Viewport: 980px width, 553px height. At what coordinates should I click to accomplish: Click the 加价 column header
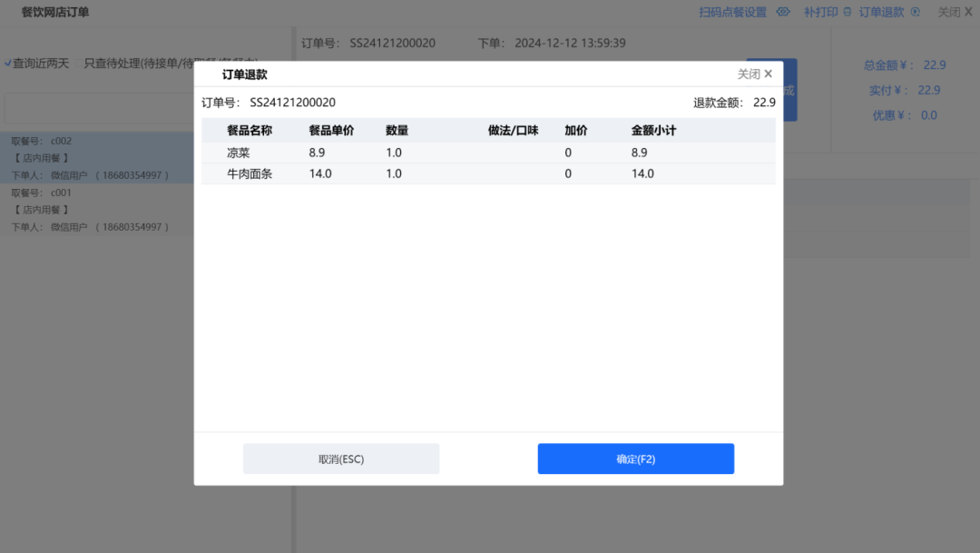pyautogui.click(x=575, y=130)
